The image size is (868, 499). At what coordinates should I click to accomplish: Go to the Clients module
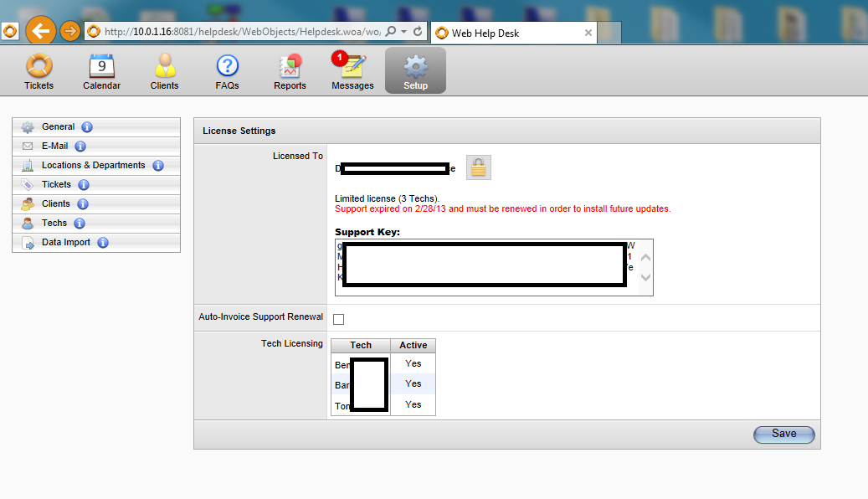pos(164,72)
